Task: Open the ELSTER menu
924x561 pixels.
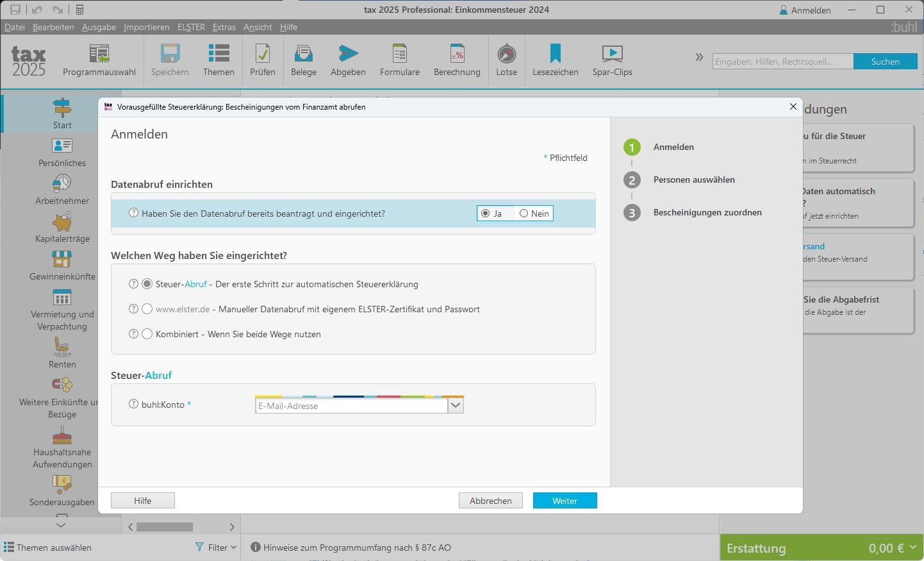Action: pos(191,27)
